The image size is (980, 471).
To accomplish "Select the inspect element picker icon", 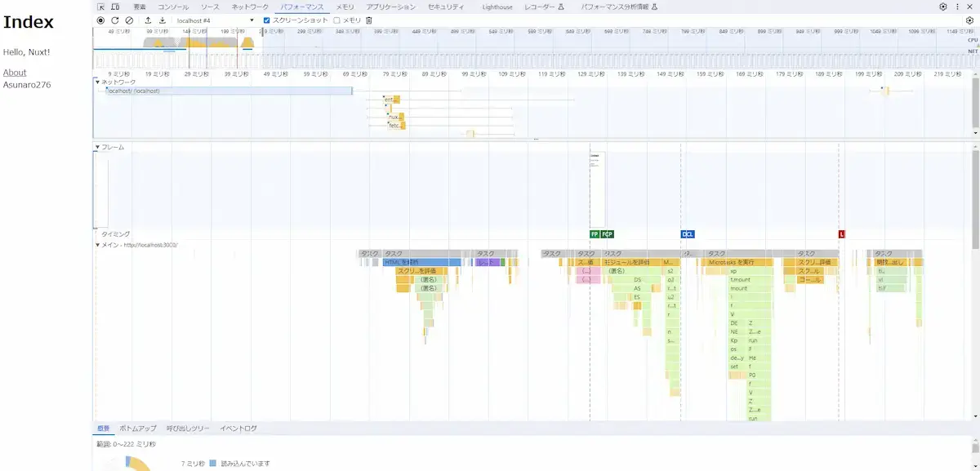I will [x=101, y=7].
